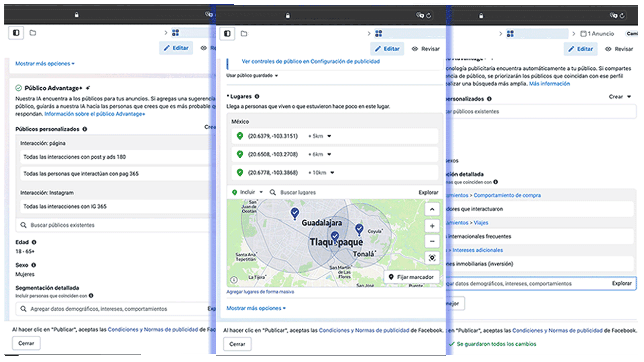Click info icon beside Edad
This screenshot has height=362, width=644.
coord(34,242)
